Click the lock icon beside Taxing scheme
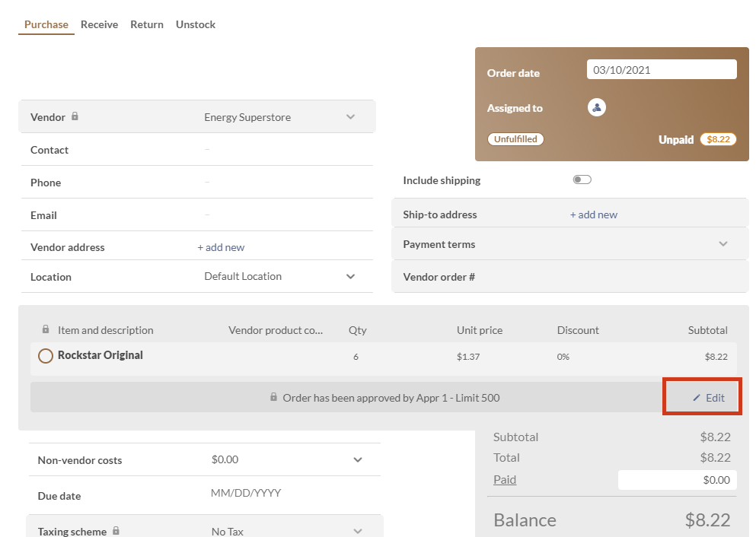Image resolution: width=756 pixels, height=537 pixels. click(116, 531)
